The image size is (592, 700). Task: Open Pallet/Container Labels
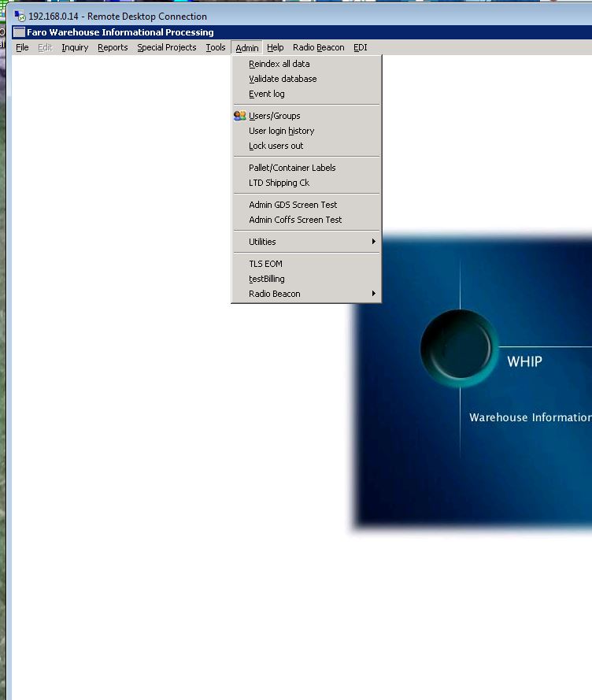(306, 168)
